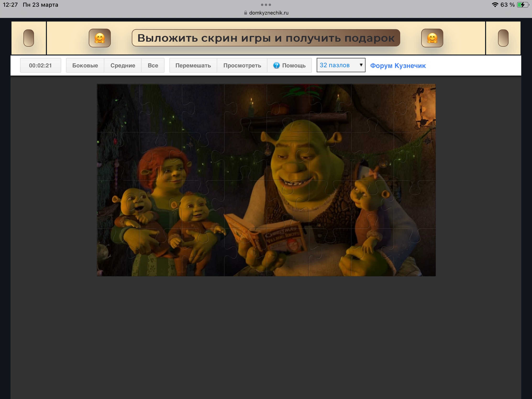
Task: Show Все puzzle pieces
Action: [x=153, y=65]
